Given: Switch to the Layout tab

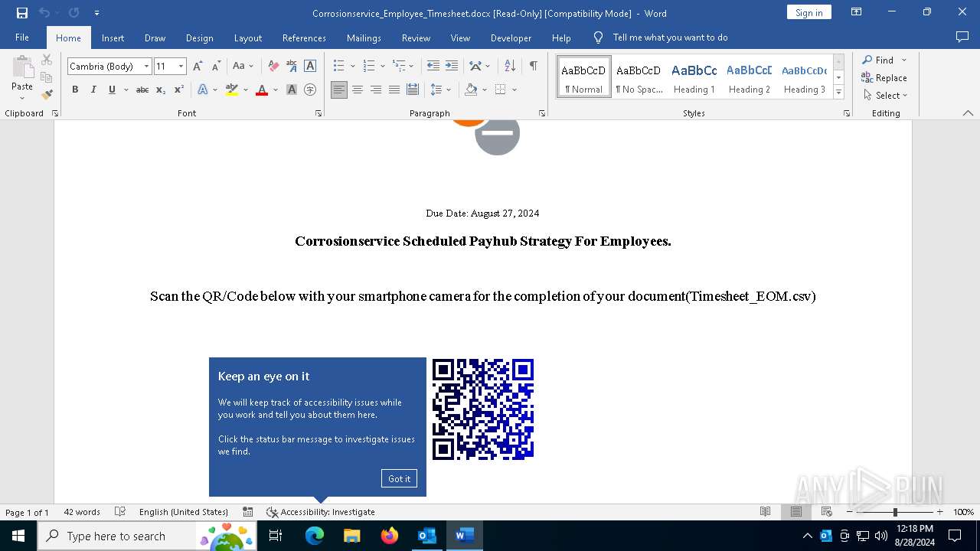Looking at the screenshot, I should [x=247, y=37].
